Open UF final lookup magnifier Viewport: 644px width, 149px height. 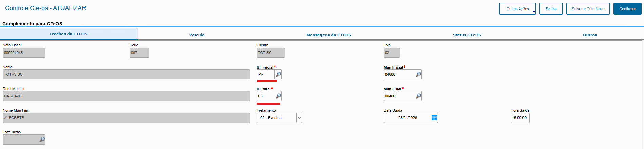278,96
